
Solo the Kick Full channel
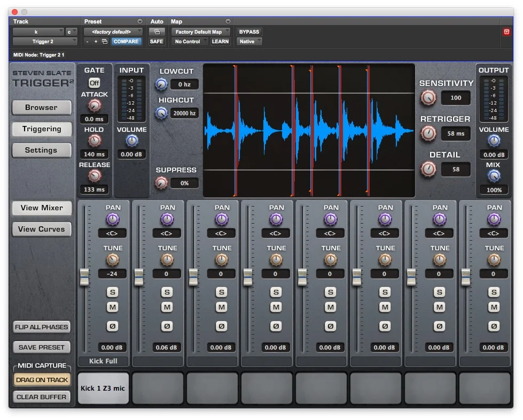(x=113, y=292)
